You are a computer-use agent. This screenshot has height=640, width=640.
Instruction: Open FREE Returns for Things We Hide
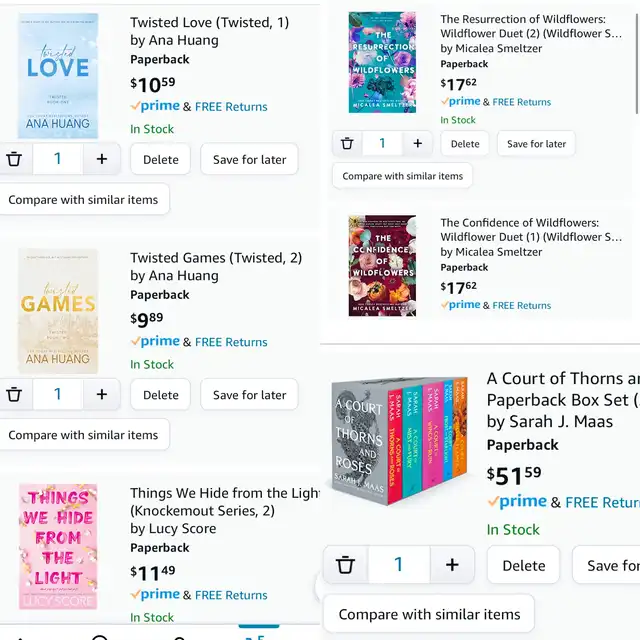tap(231, 595)
